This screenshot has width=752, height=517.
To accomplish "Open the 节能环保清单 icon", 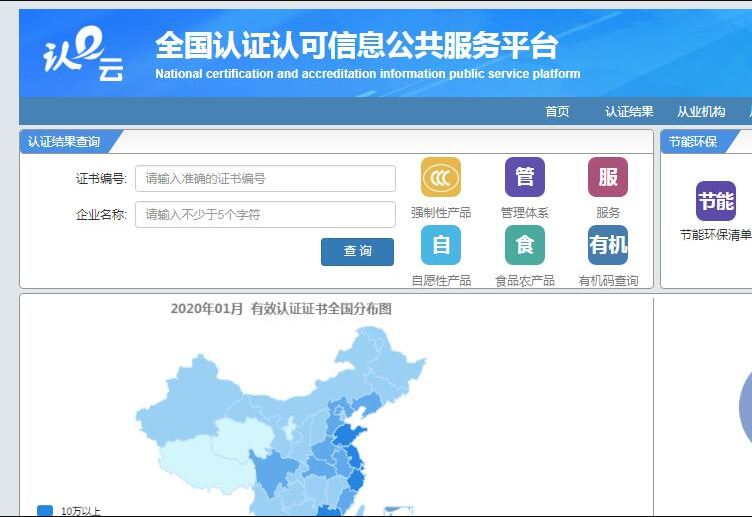I will [x=715, y=201].
